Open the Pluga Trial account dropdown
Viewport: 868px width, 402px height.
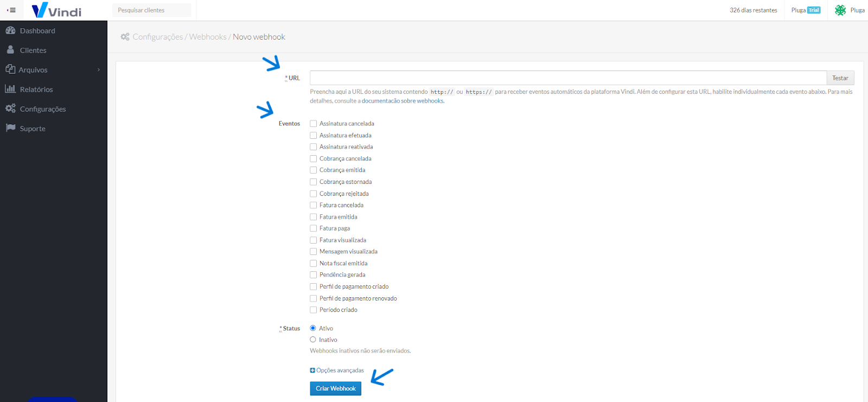tap(806, 10)
